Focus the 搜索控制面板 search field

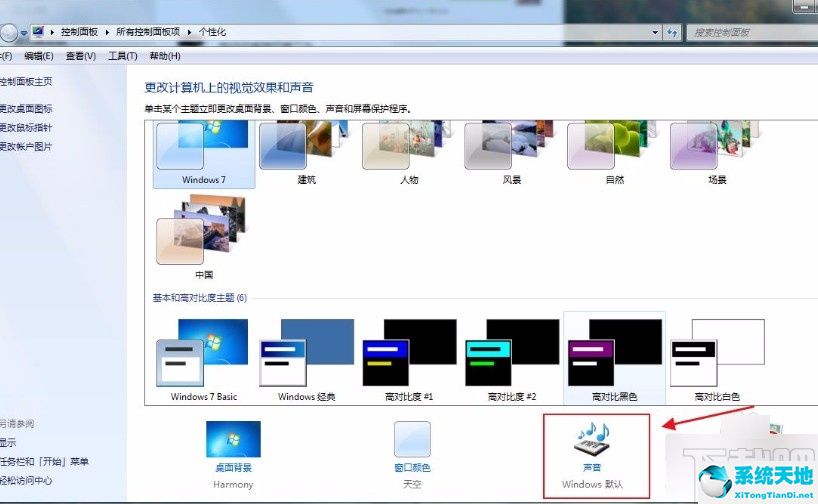pos(751,32)
